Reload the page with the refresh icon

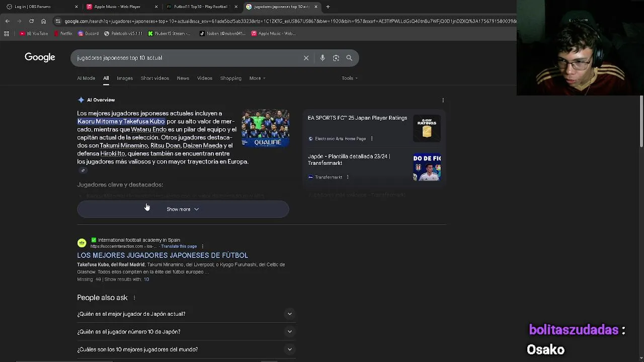coord(31,21)
